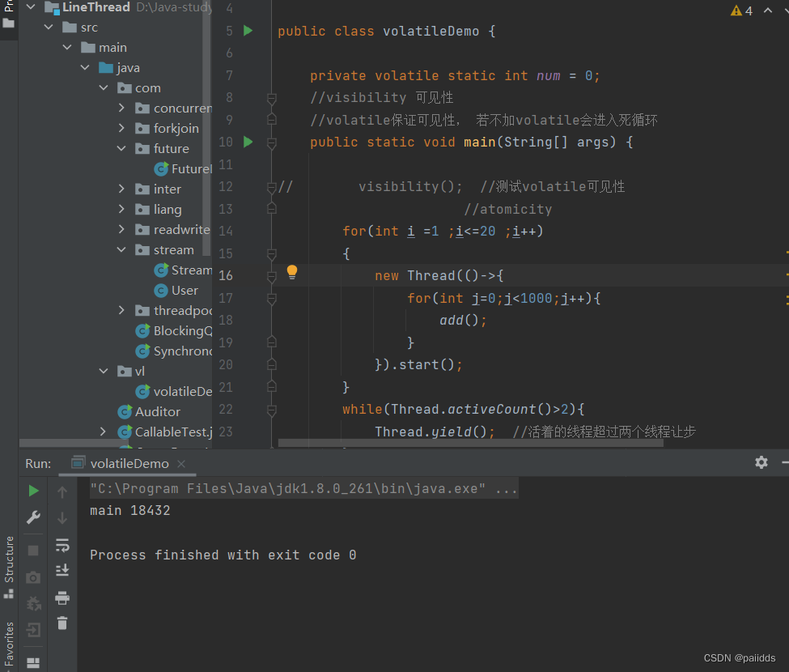The width and height of the screenshot is (789, 672).
Task: Clear console output with trash icon
Action: click(62, 623)
